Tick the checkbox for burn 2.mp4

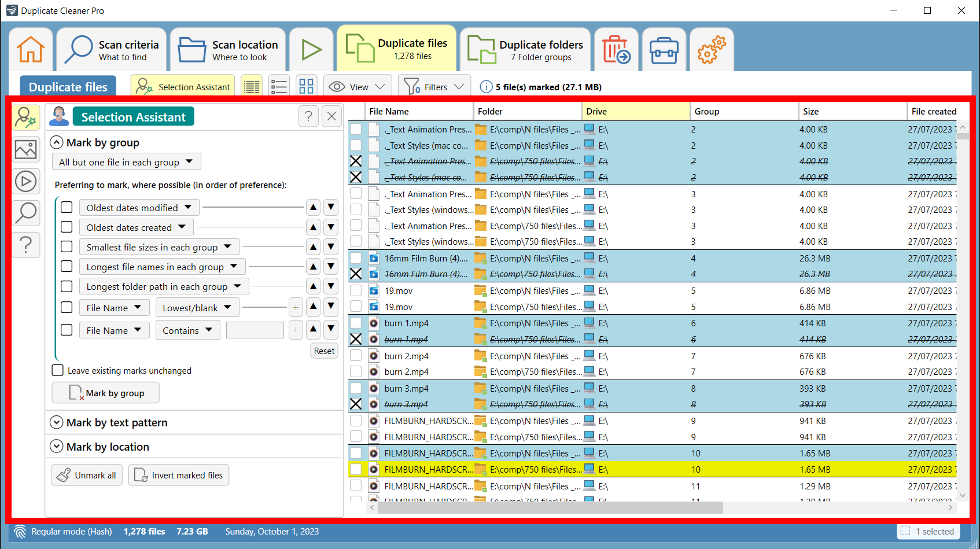pyautogui.click(x=356, y=356)
